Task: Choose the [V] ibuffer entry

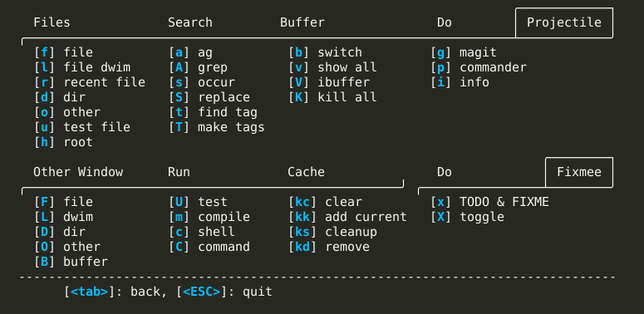Action: tap(329, 82)
